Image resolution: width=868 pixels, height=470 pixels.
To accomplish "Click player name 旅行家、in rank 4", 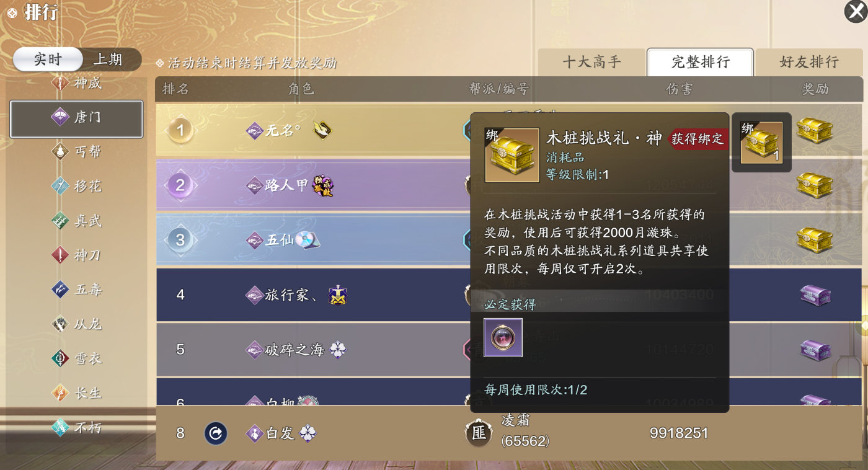I will pyautogui.click(x=292, y=295).
